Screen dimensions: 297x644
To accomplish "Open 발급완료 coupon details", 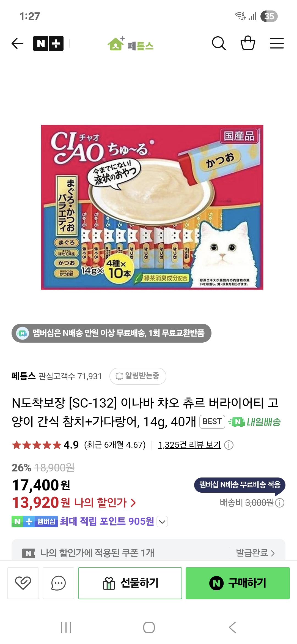I will tap(255, 553).
